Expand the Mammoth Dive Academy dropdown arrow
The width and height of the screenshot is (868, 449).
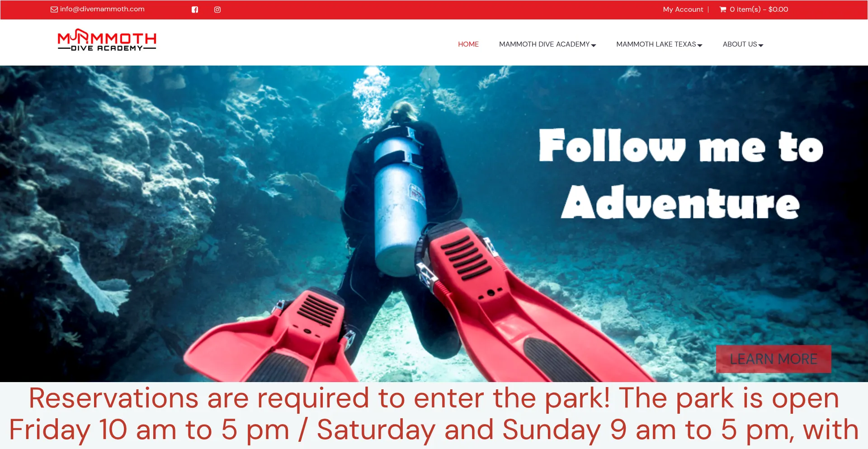point(594,45)
